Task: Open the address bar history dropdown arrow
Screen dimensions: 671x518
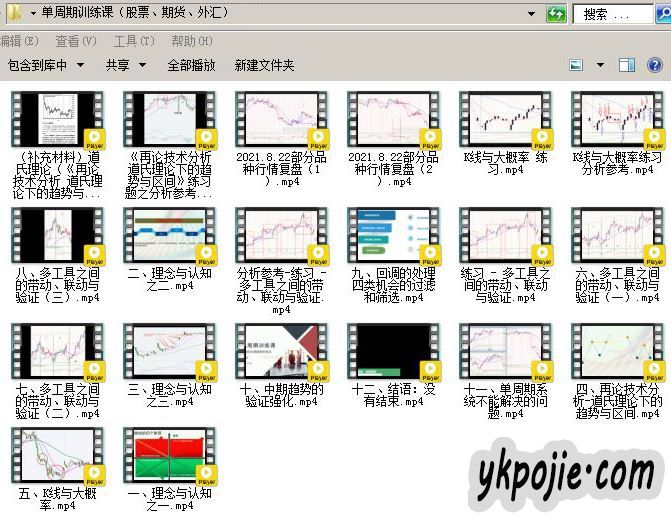Action: (x=530, y=14)
